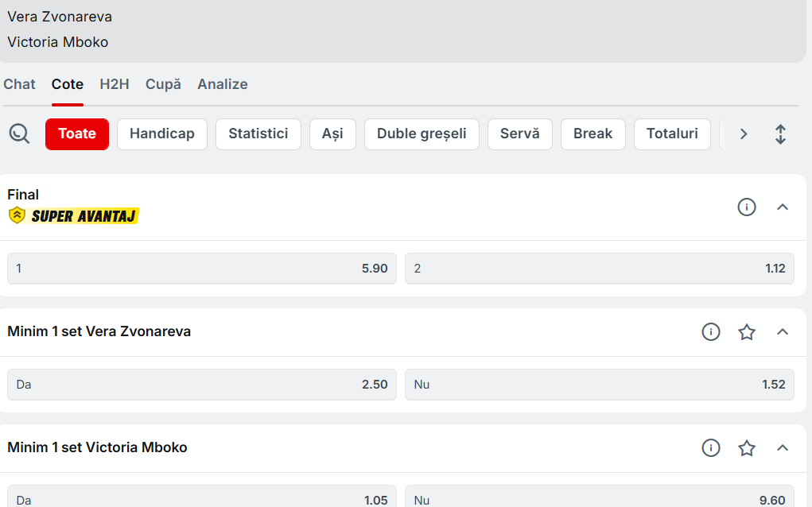
Task: Click the search markets magnifier icon
Action: click(x=19, y=134)
